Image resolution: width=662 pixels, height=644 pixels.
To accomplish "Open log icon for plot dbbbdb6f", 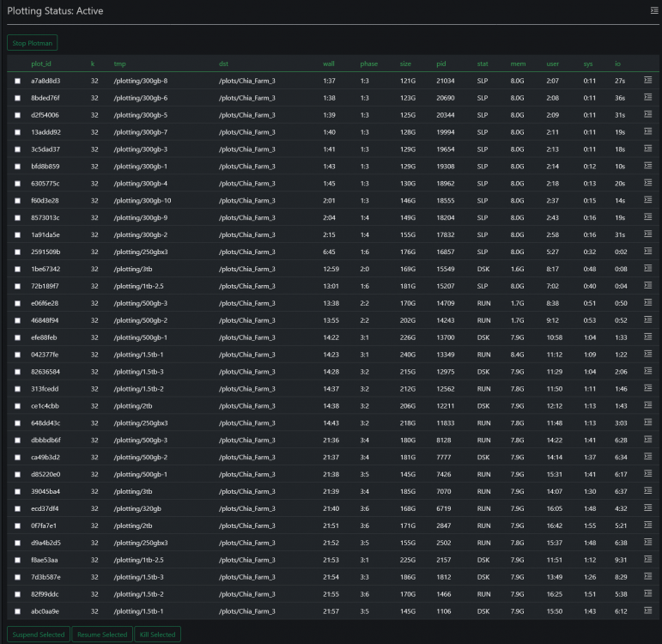I will 647,439.
